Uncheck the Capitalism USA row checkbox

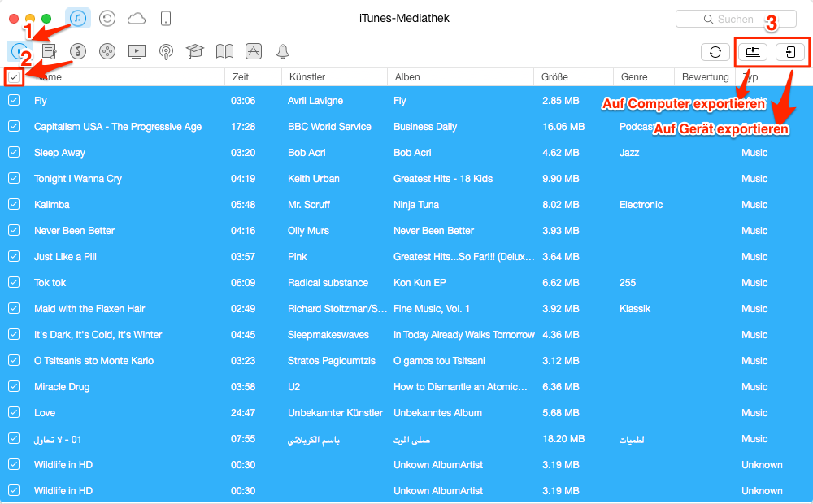coord(14,126)
